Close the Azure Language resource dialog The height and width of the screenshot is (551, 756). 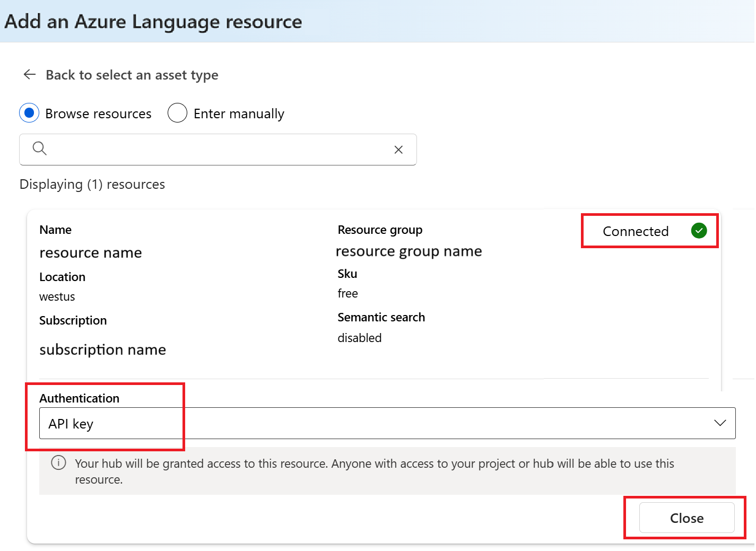click(x=687, y=518)
